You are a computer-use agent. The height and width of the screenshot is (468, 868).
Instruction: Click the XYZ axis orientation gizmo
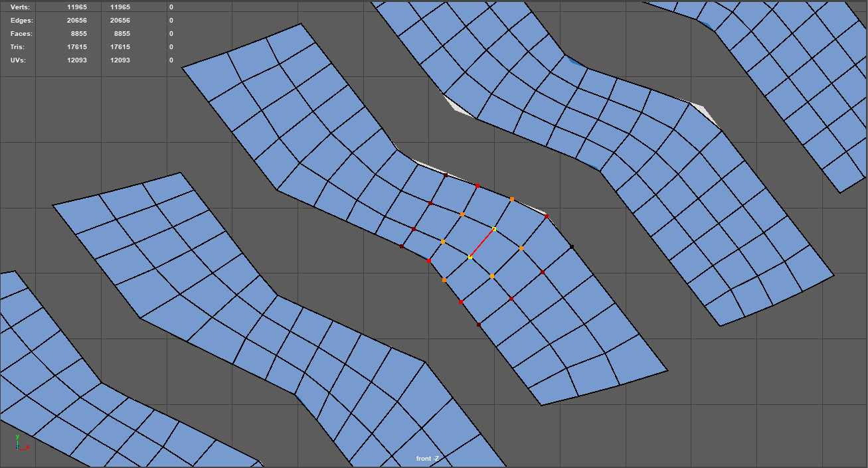point(21,443)
